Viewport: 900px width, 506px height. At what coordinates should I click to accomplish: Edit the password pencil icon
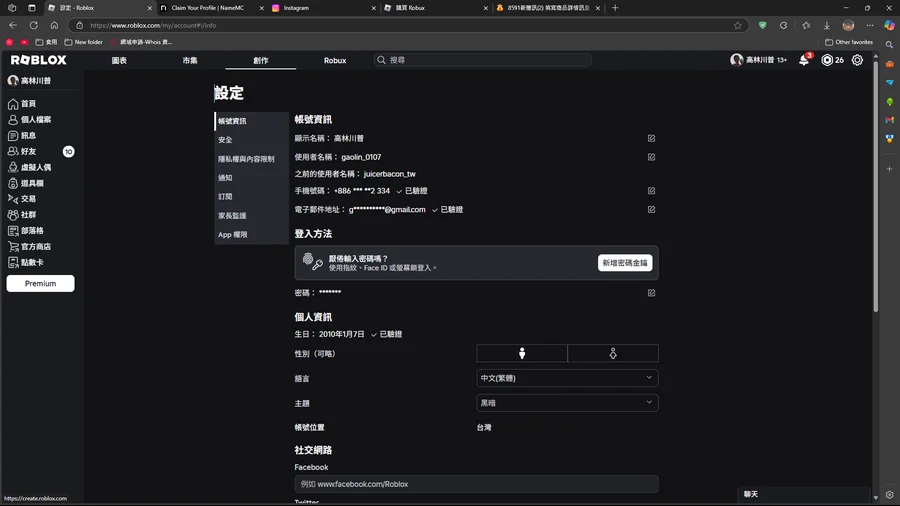[x=651, y=293]
